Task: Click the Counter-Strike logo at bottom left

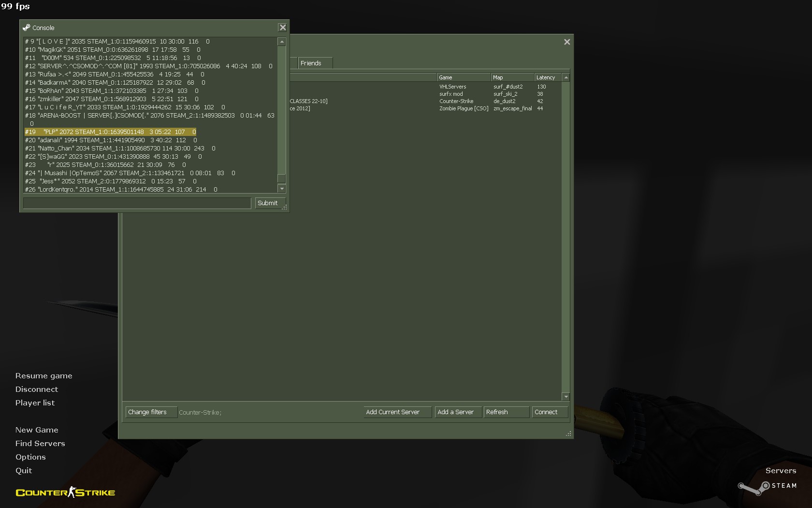Action: (65, 493)
